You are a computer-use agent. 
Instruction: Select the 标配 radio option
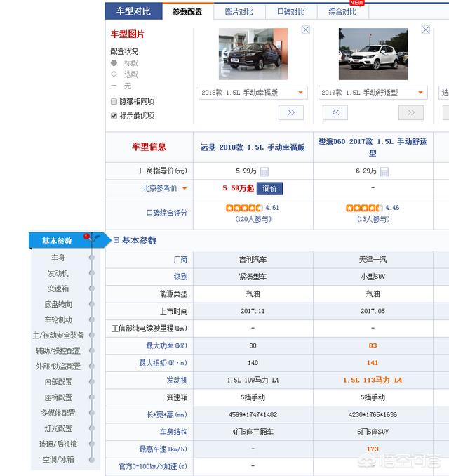click(114, 62)
